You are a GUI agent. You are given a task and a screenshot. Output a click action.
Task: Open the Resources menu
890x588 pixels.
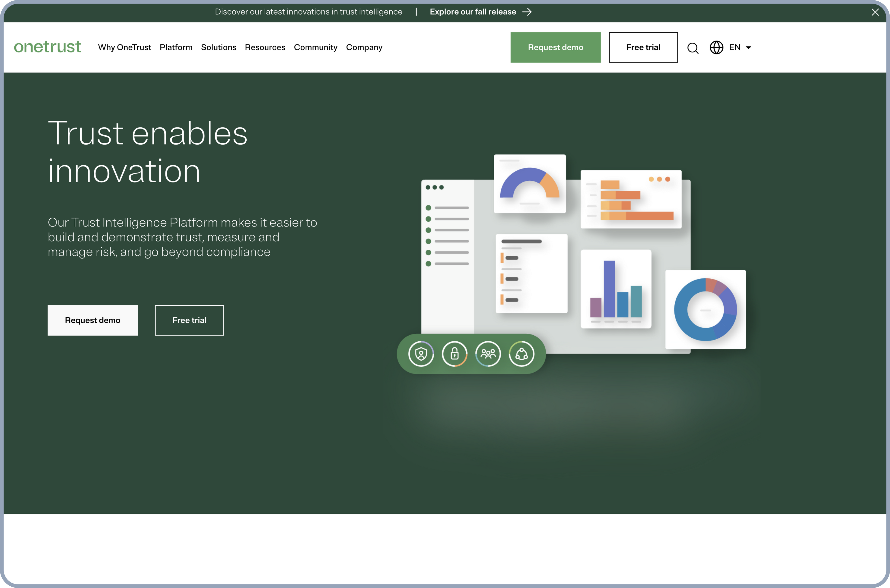click(x=265, y=48)
